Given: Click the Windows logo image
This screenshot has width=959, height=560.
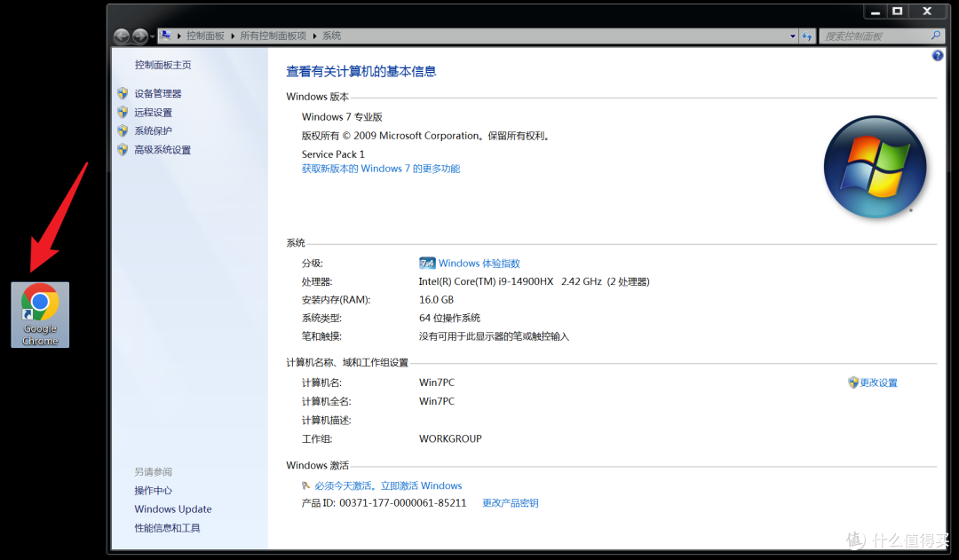Looking at the screenshot, I should point(876,167).
